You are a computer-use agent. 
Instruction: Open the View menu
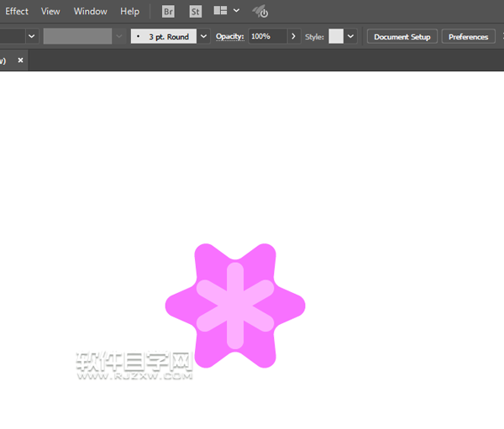pos(50,12)
